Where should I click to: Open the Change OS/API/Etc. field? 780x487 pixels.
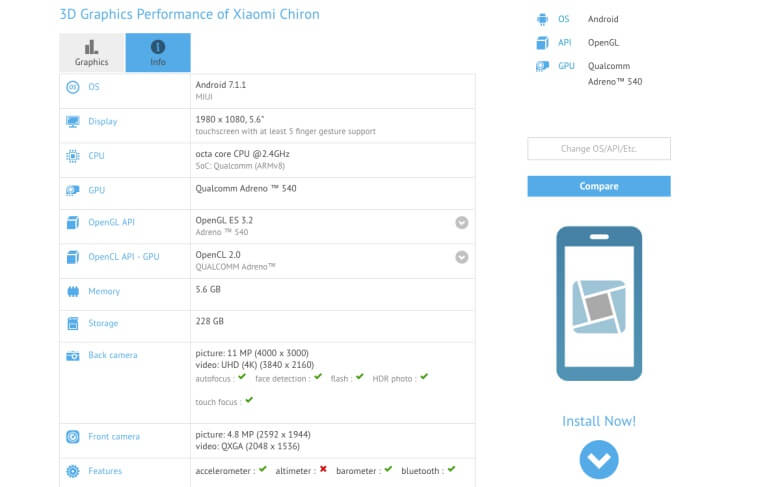[x=599, y=149]
